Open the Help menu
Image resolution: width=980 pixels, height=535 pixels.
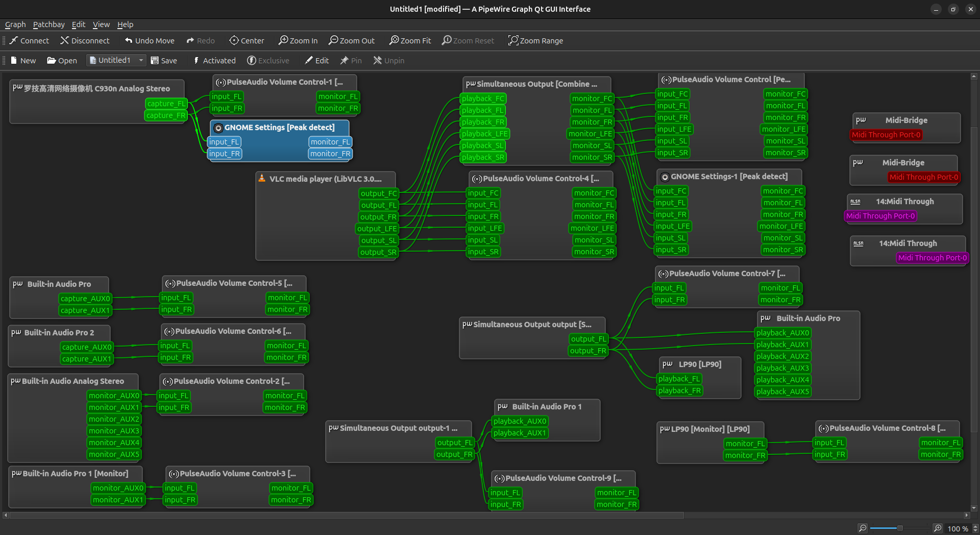(125, 25)
